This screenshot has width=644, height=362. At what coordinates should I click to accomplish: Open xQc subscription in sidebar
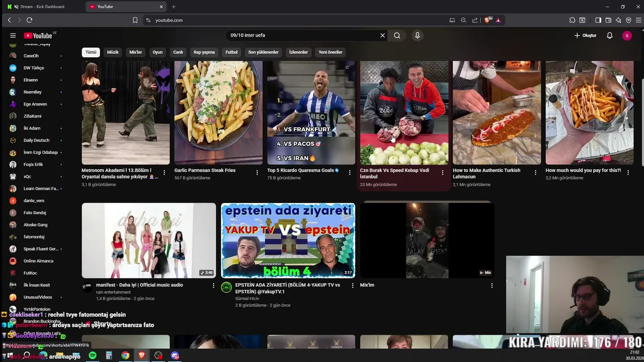click(x=27, y=176)
